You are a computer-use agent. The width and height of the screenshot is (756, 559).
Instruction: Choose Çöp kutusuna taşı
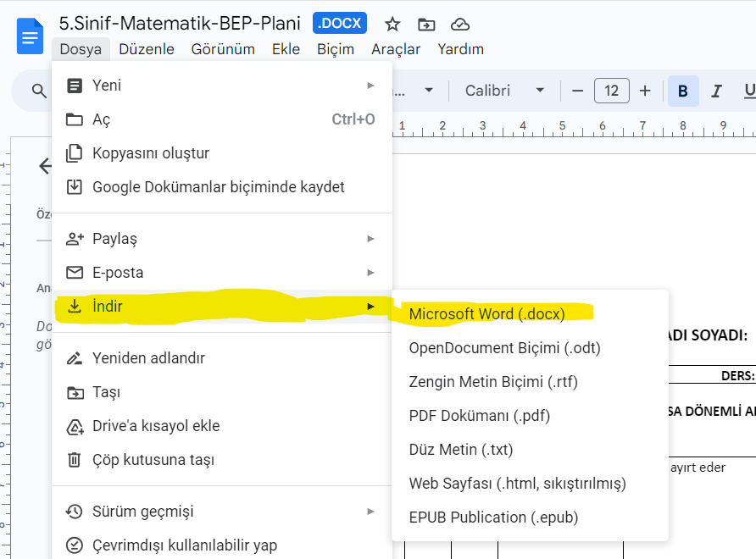(222, 459)
